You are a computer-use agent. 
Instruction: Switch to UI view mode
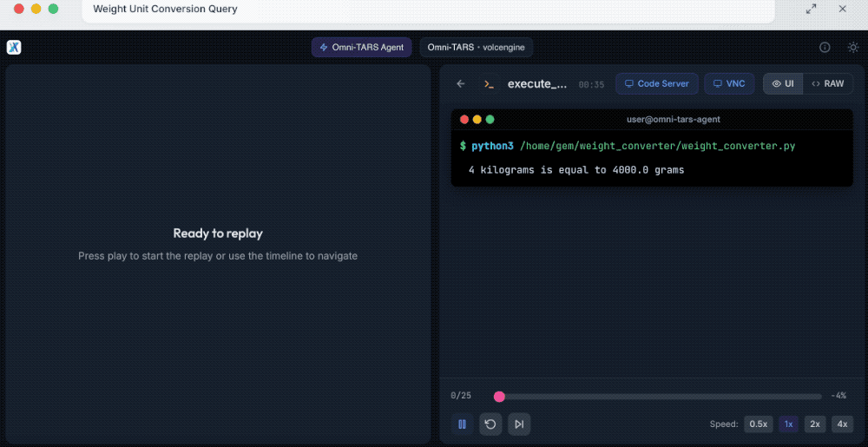pos(783,83)
